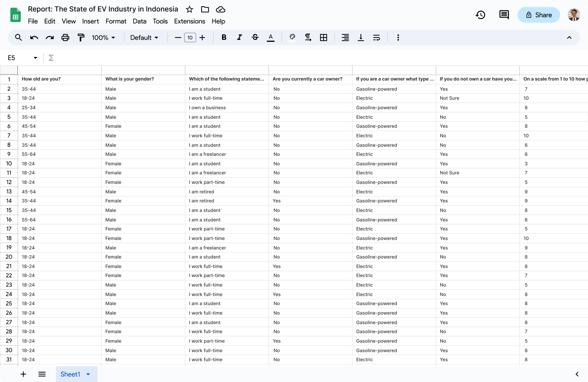This screenshot has width=588, height=382.
Task: Open more toolbar options (three dots)
Action: [398, 38]
